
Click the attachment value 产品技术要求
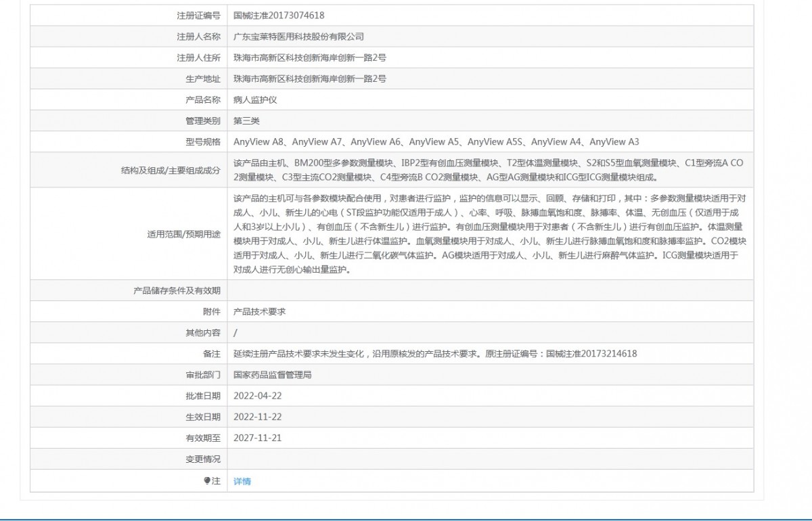259,311
